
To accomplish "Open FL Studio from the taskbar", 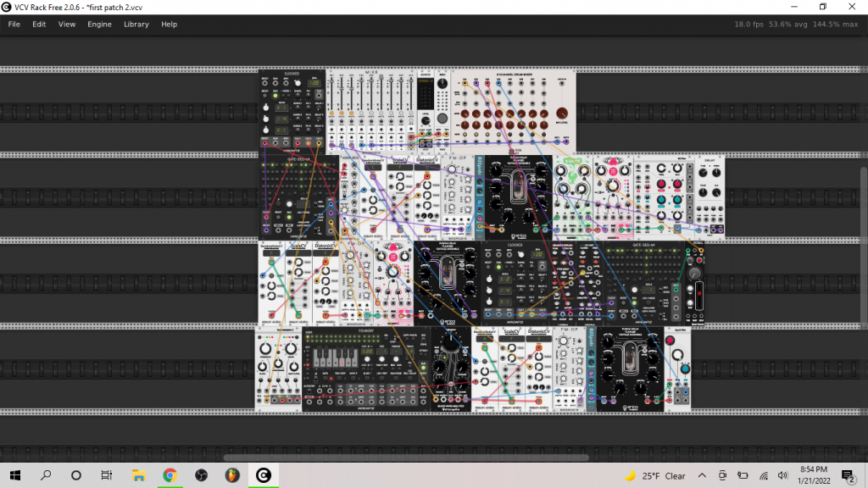I will click(x=232, y=475).
